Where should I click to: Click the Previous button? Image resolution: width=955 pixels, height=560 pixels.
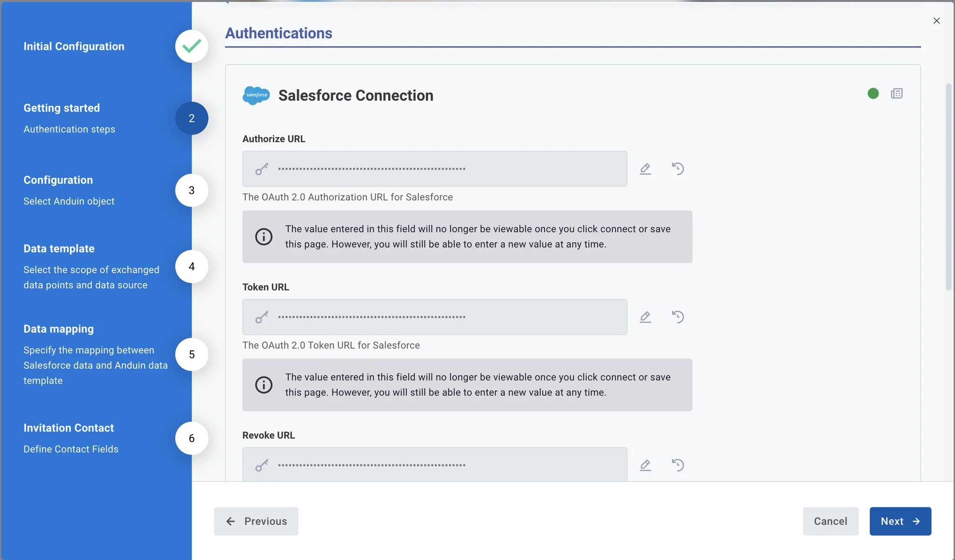point(256,521)
